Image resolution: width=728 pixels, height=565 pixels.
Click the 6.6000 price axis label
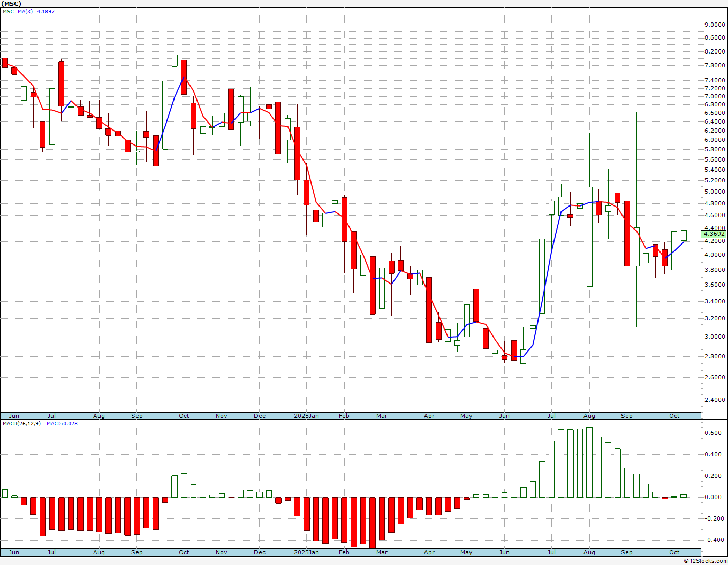pyautogui.click(x=716, y=113)
